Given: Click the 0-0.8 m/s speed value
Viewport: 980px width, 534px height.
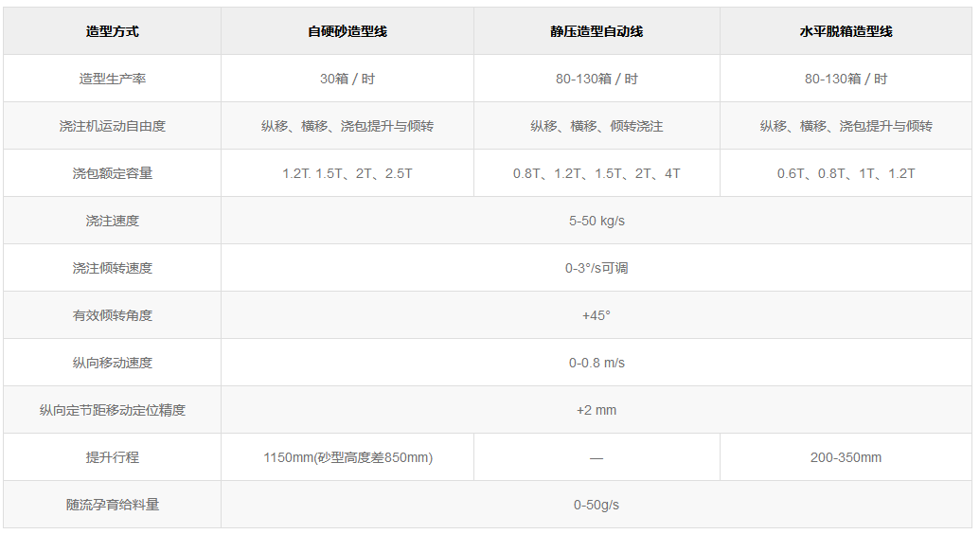Looking at the screenshot, I should click(597, 363).
